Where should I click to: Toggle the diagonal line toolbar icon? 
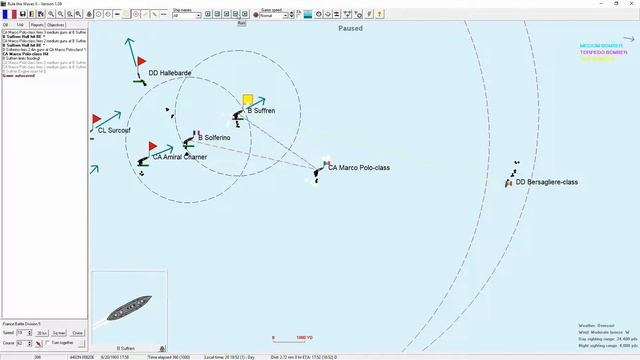(155, 14)
